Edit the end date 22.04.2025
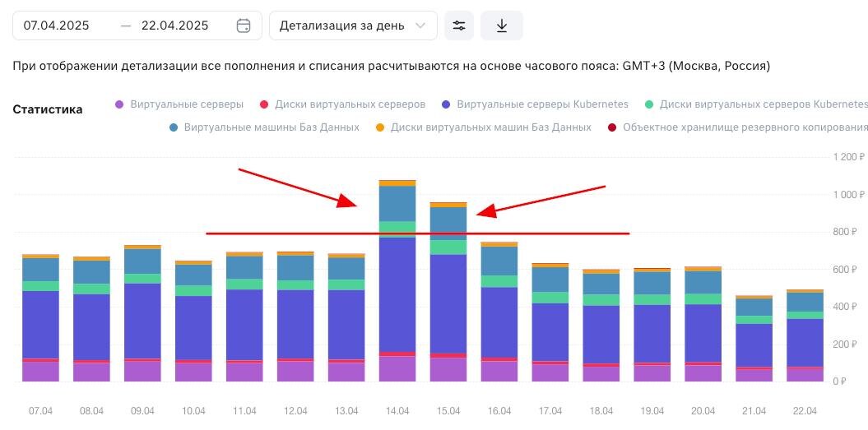 pos(175,25)
